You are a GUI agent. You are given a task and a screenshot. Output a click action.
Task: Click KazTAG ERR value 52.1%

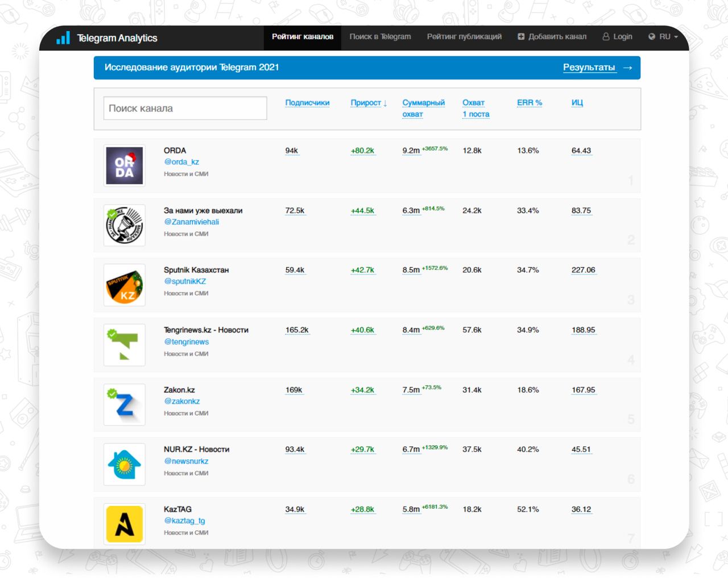click(528, 509)
